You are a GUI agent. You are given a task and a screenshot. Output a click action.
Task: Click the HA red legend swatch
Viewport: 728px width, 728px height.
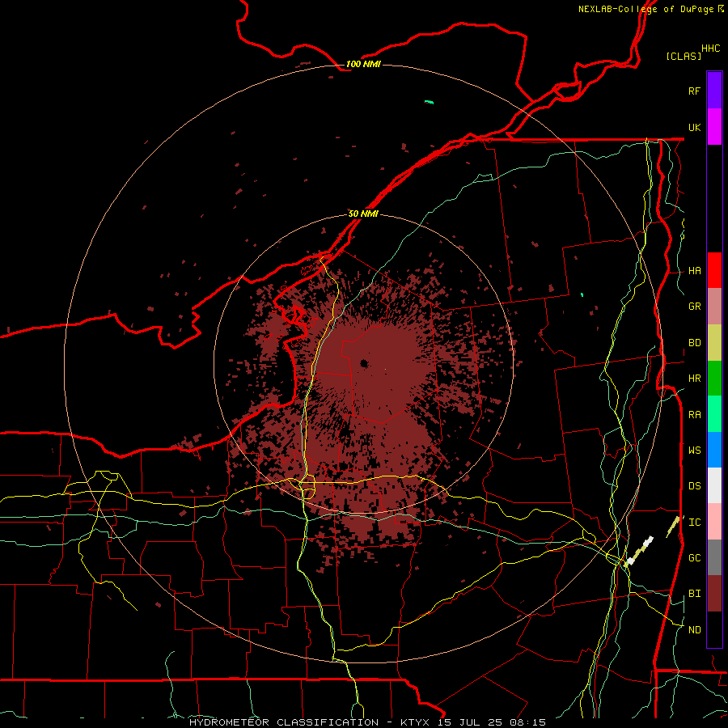tap(714, 270)
